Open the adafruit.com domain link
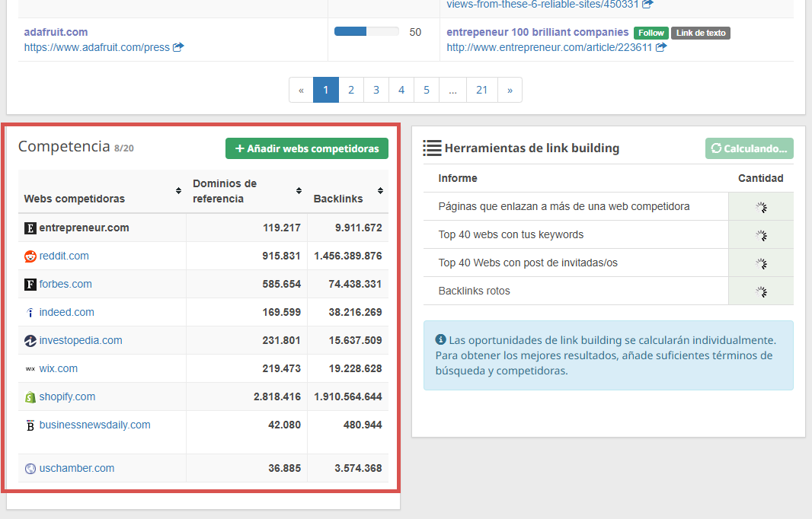This screenshot has width=812, height=519. pos(56,32)
